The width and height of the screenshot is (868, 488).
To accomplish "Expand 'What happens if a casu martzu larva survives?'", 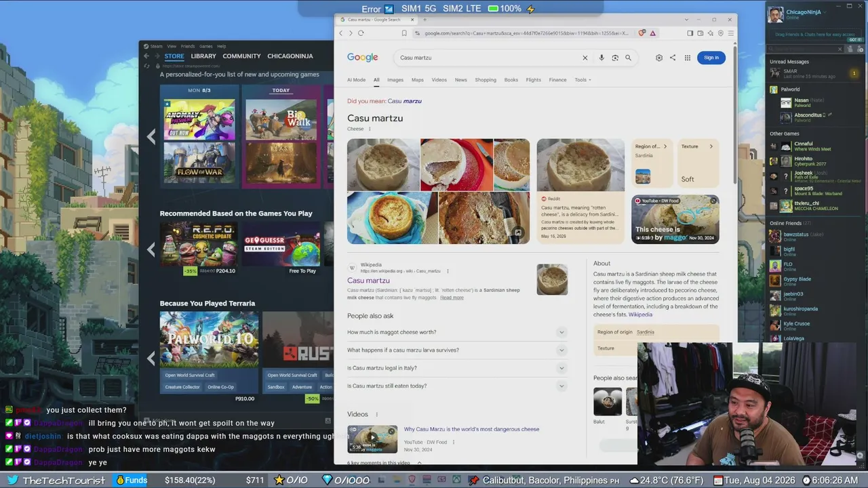I will click(x=561, y=350).
